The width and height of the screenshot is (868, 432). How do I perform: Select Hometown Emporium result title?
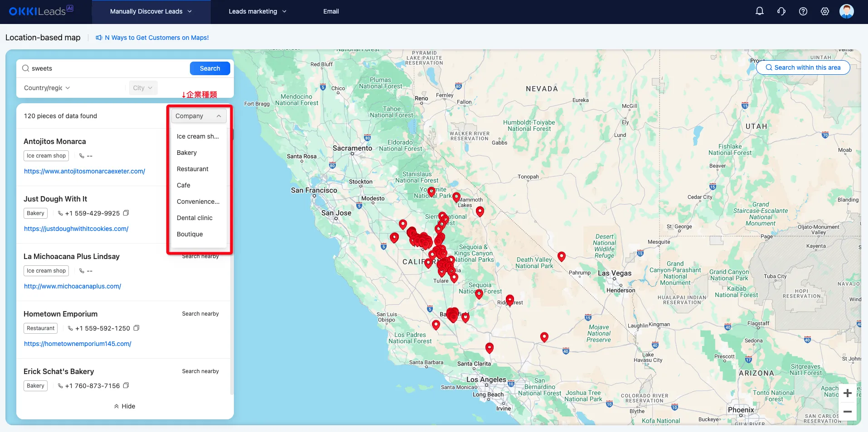[60, 314]
